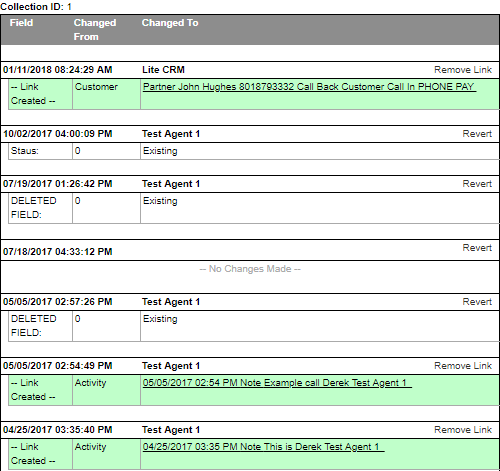Image resolution: width=500 pixels, height=471 pixels.
Task: Click the Existing value under Staus row
Action: click(x=160, y=151)
